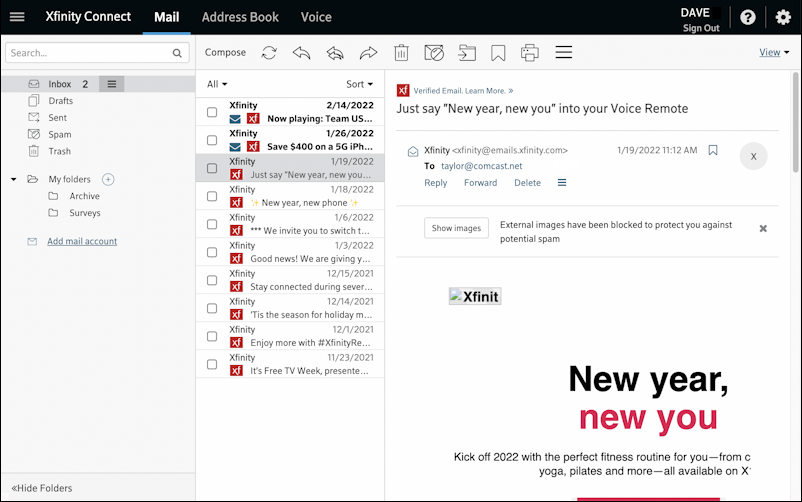Dismiss the blocked images notice
The width and height of the screenshot is (802, 502).
(x=763, y=228)
